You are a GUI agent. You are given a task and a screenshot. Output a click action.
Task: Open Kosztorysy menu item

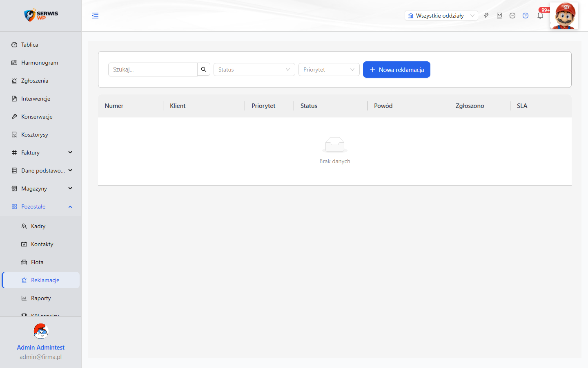(41, 135)
